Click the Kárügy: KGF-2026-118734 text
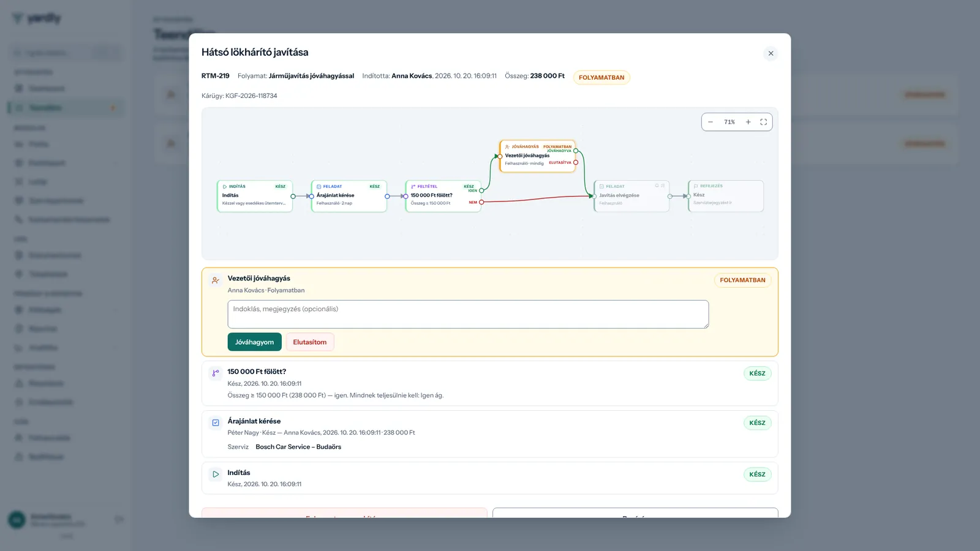Image resolution: width=980 pixels, height=551 pixels. (239, 96)
